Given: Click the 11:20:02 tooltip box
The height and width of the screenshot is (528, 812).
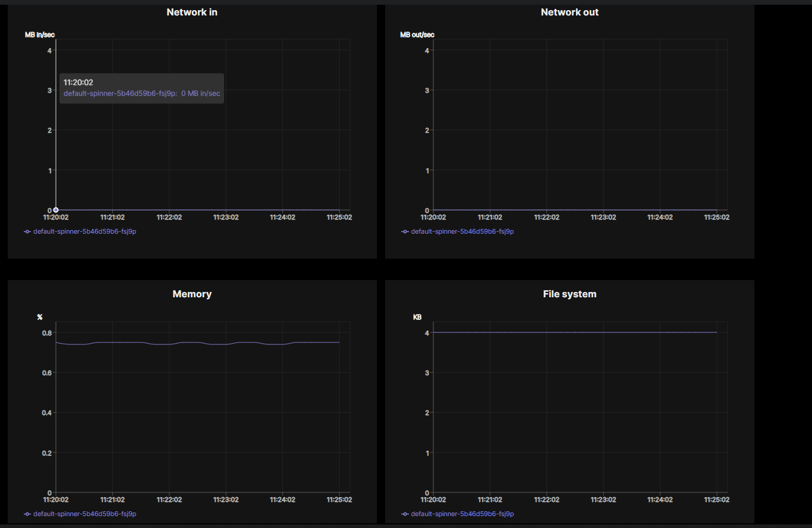Looking at the screenshot, I should click(x=141, y=88).
